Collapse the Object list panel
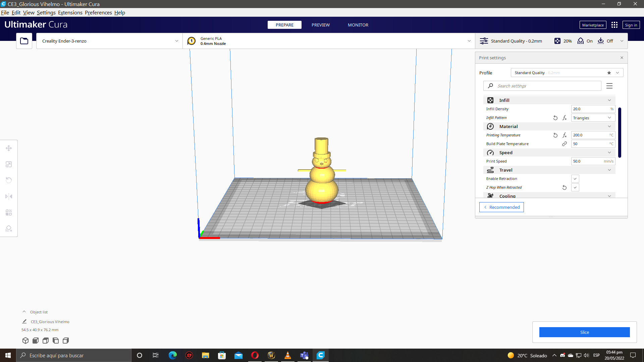Viewport: 644px width, 362px height. point(24,312)
